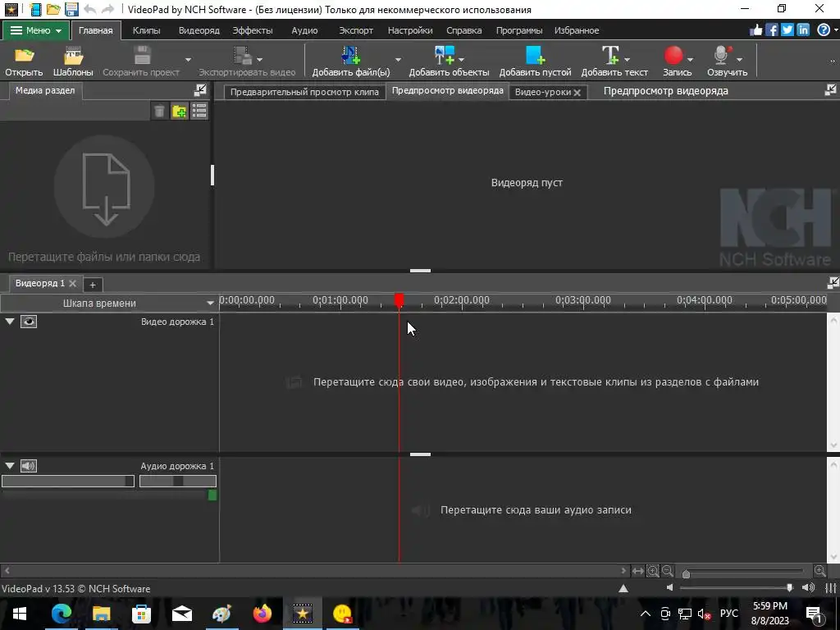Click the Добавить объекты icon
The image size is (840, 630).
pos(444,55)
